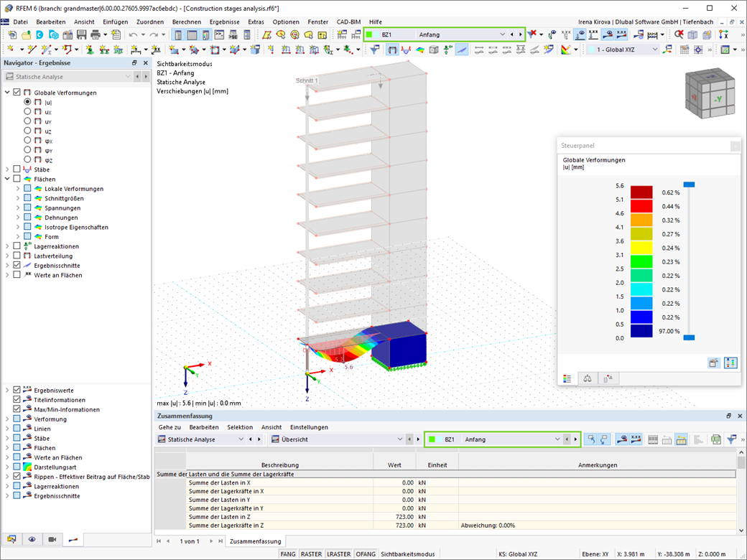Toggle the FANG status bar button
This screenshot has width=747, height=560.
click(x=288, y=554)
